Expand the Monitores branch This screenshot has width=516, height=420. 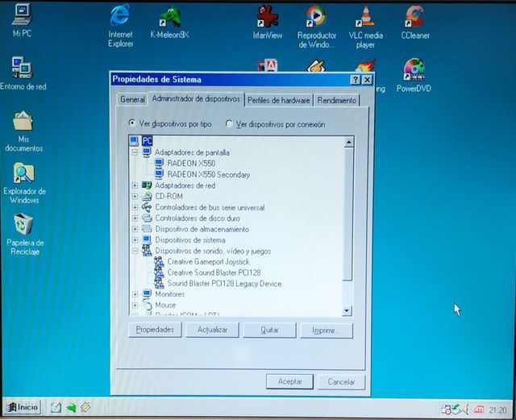pyautogui.click(x=135, y=294)
